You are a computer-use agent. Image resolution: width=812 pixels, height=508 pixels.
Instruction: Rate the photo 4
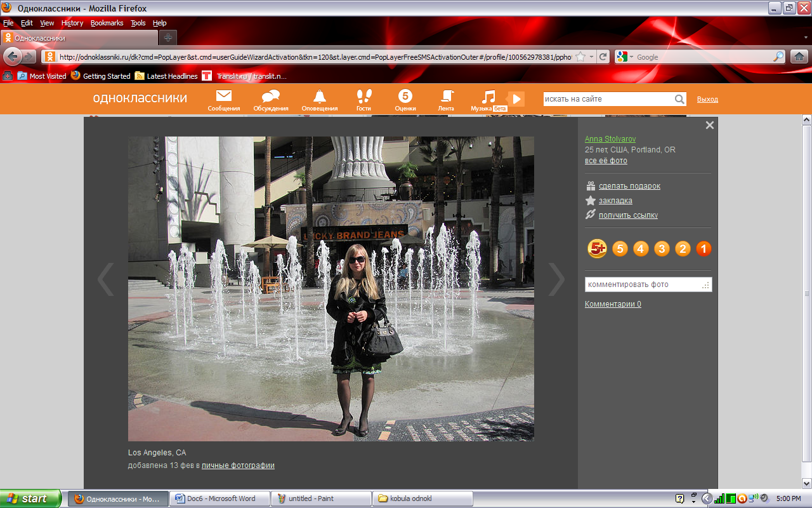[641, 248]
